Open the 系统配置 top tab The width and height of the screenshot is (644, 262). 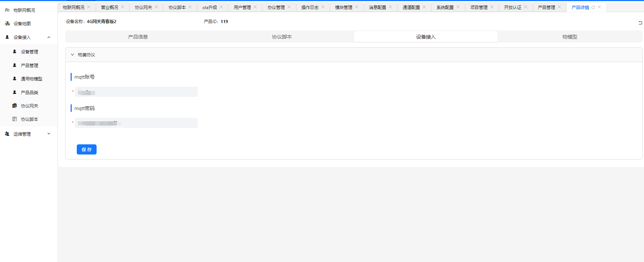pyautogui.click(x=445, y=7)
